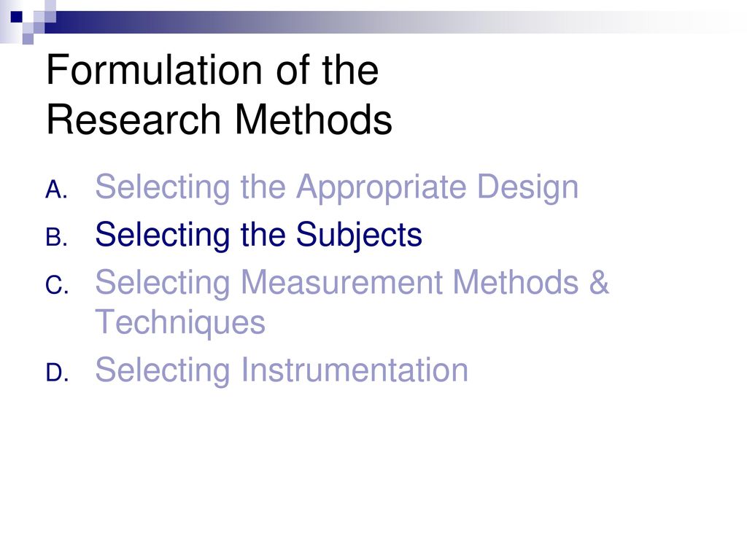This screenshot has height=560, width=747.
Task: Click the gradient header bar at the top
Action: [395, 22]
